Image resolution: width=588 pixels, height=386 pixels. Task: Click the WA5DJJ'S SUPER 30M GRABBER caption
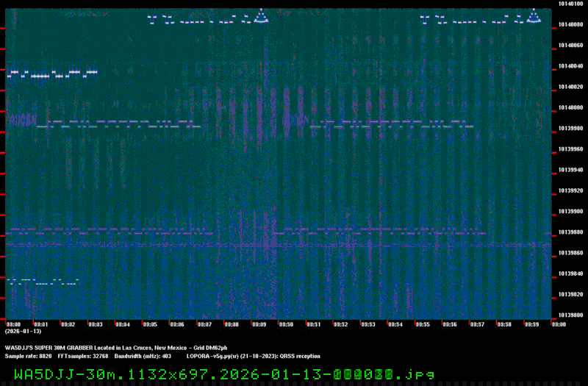(x=49, y=348)
